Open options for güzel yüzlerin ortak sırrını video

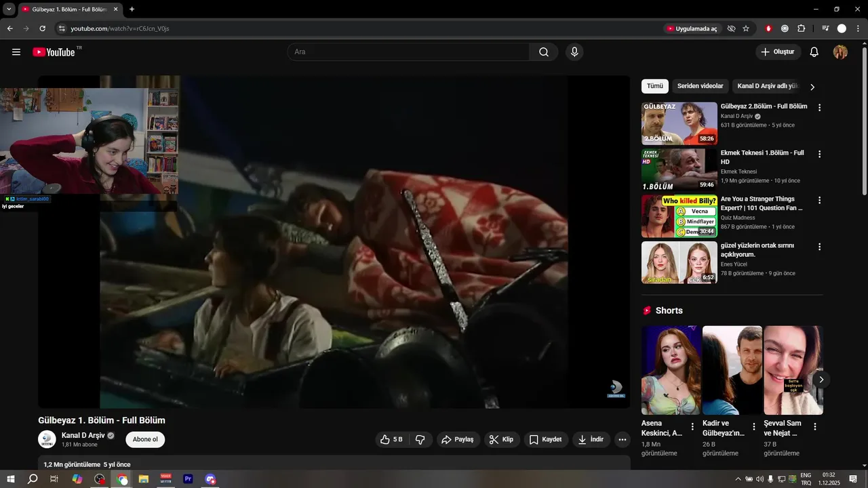819,247
